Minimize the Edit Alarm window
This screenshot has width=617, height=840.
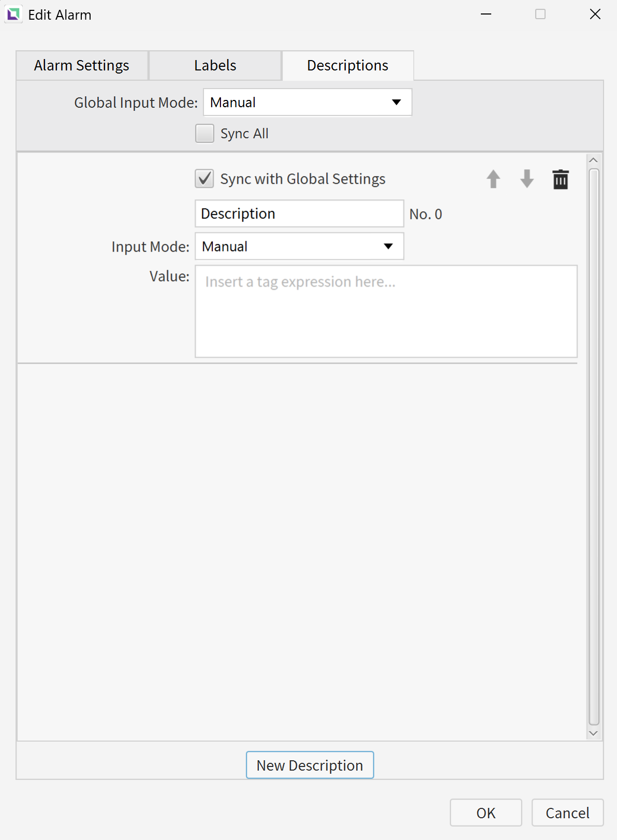click(x=486, y=15)
